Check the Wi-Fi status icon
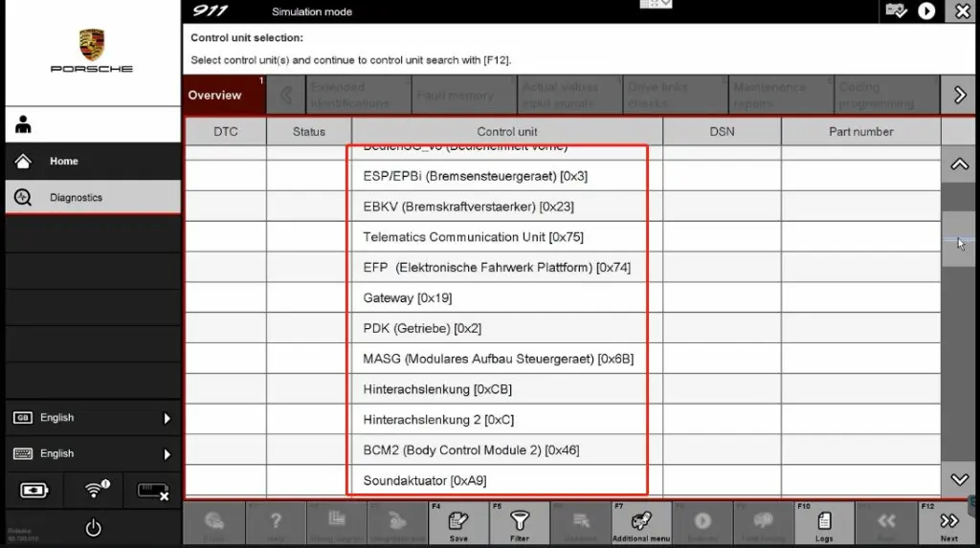The image size is (980, 548). click(94, 491)
